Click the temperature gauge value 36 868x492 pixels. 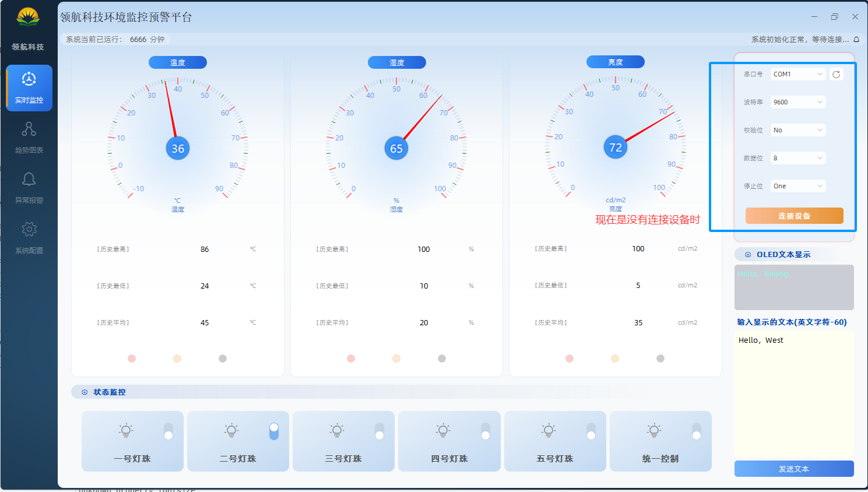[178, 149]
